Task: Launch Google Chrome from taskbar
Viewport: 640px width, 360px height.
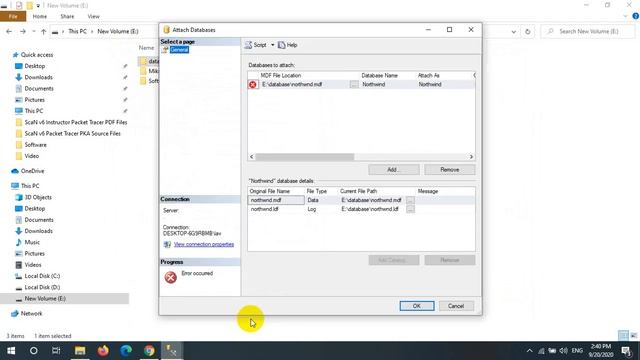Action: point(149,351)
